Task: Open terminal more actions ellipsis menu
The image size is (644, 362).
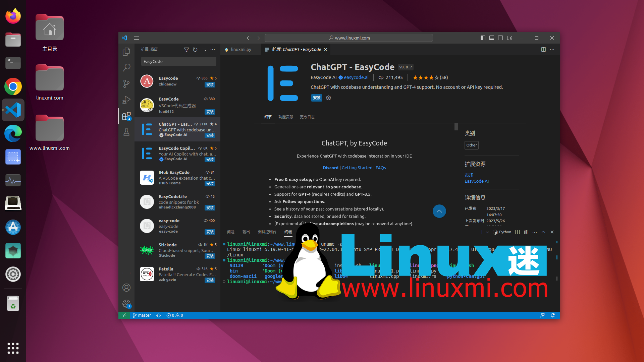Action: click(534, 232)
